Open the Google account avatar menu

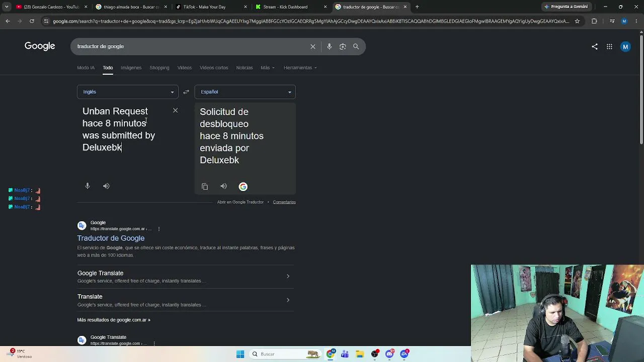point(625,47)
